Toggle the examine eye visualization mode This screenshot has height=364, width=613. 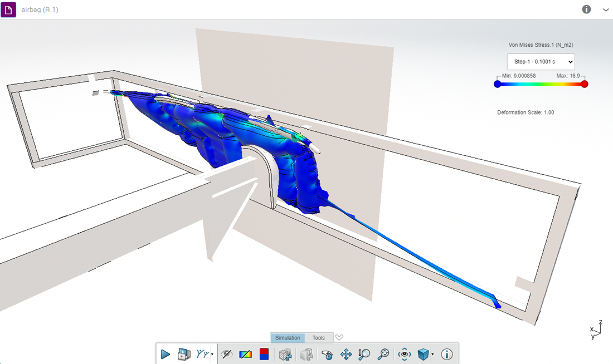(x=405, y=354)
